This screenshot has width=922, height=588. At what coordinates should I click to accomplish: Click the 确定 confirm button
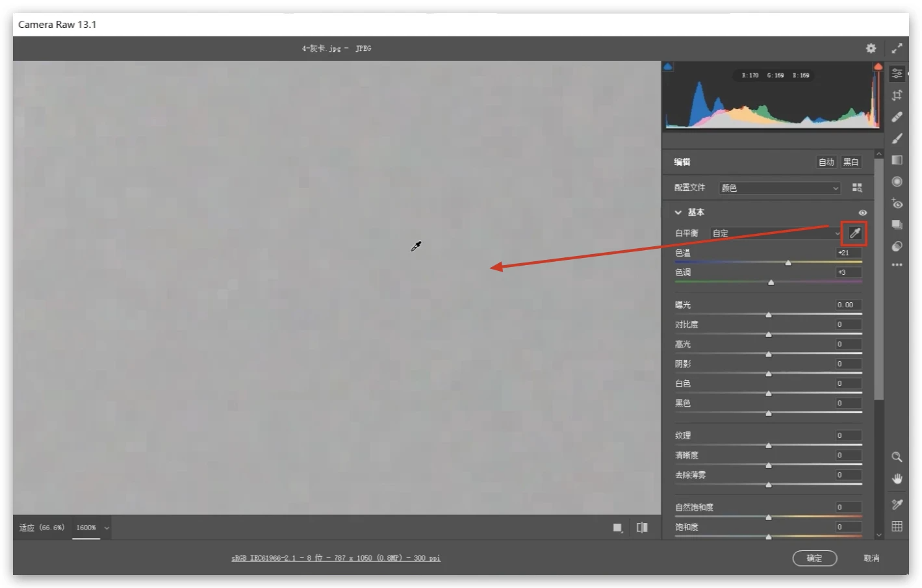pyautogui.click(x=814, y=558)
